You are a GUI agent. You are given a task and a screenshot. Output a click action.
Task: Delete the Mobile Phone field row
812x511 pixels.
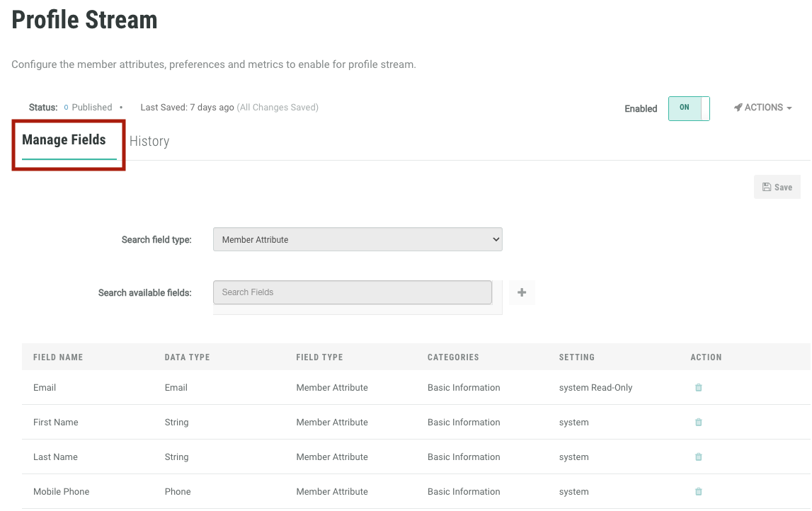tap(698, 492)
